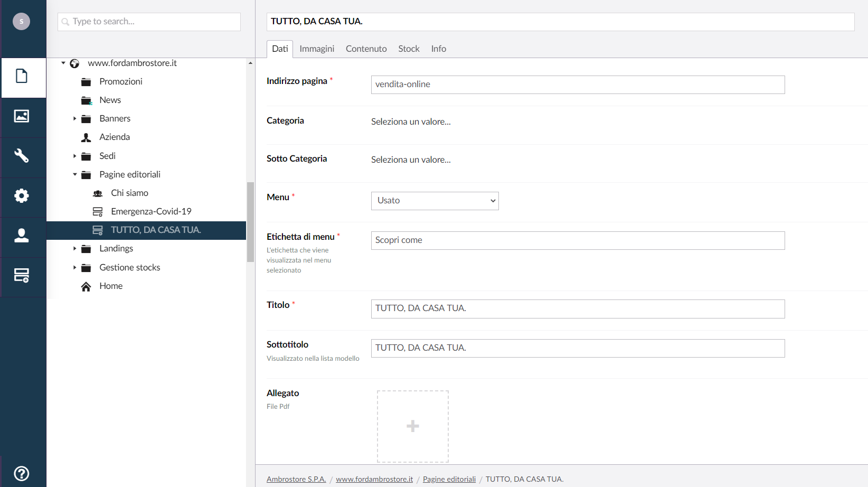Screen dimensions: 868x487
Task: Click the gear icon in the sidebar
Action: [22, 196]
